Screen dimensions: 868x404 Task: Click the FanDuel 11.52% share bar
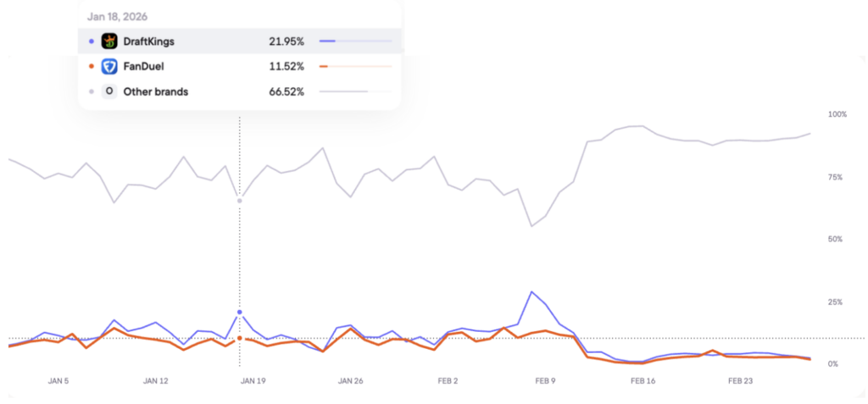click(355, 66)
